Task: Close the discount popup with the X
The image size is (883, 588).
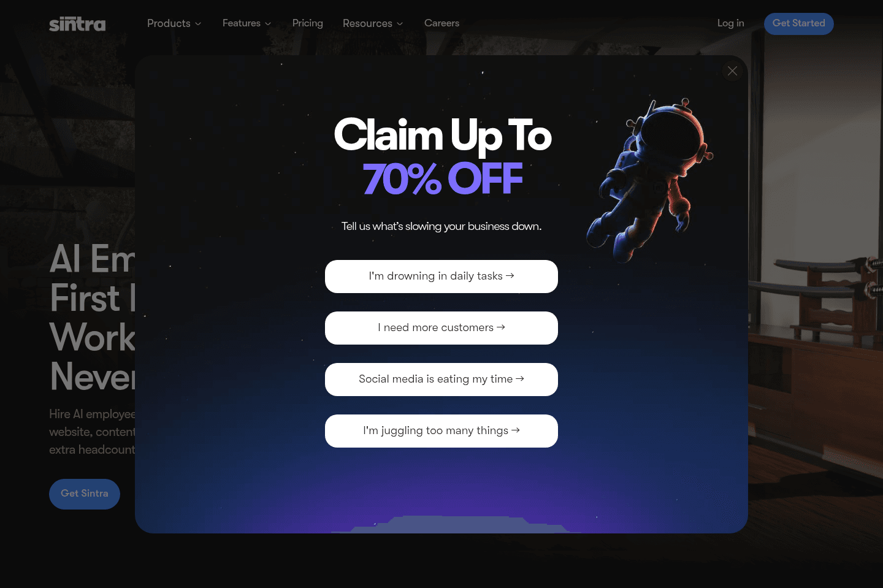Action: [x=732, y=71]
